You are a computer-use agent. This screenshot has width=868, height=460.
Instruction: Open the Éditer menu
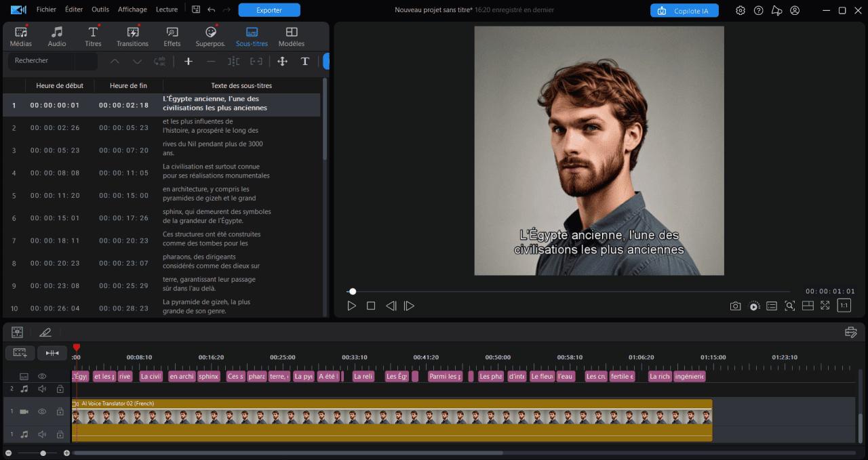pos(74,9)
